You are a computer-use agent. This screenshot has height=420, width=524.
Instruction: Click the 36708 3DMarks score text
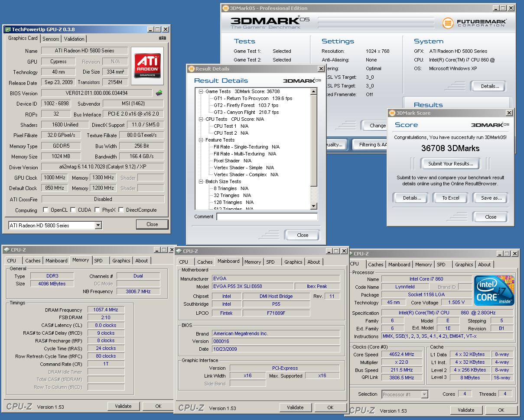[x=450, y=148]
